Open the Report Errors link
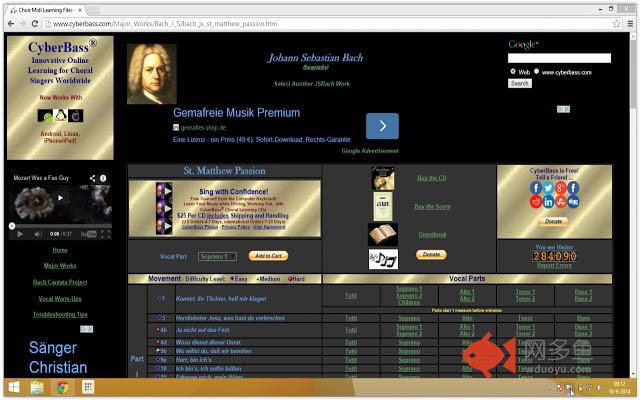The width and height of the screenshot is (640, 400). pyautogui.click(x=554, y=265)
